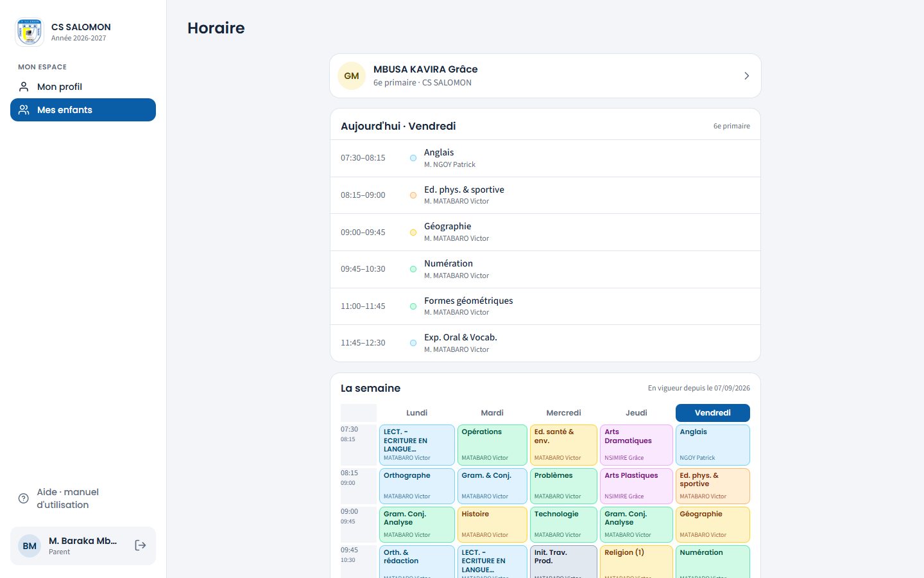This screenshot has width=924, height=578.
Task: Click the highlighted Vendredi tab
Action: pos(713,413)
